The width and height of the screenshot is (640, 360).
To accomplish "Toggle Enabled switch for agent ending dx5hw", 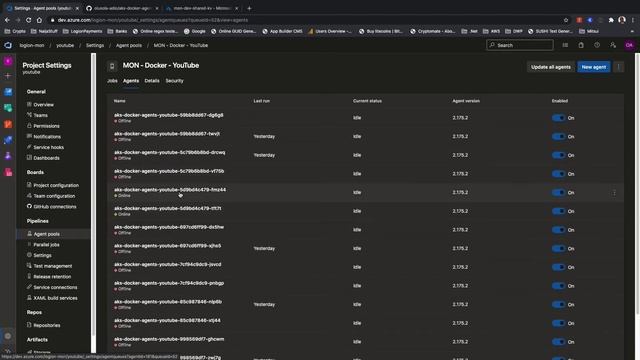I will pyautogui.click(x=558, y=230).
